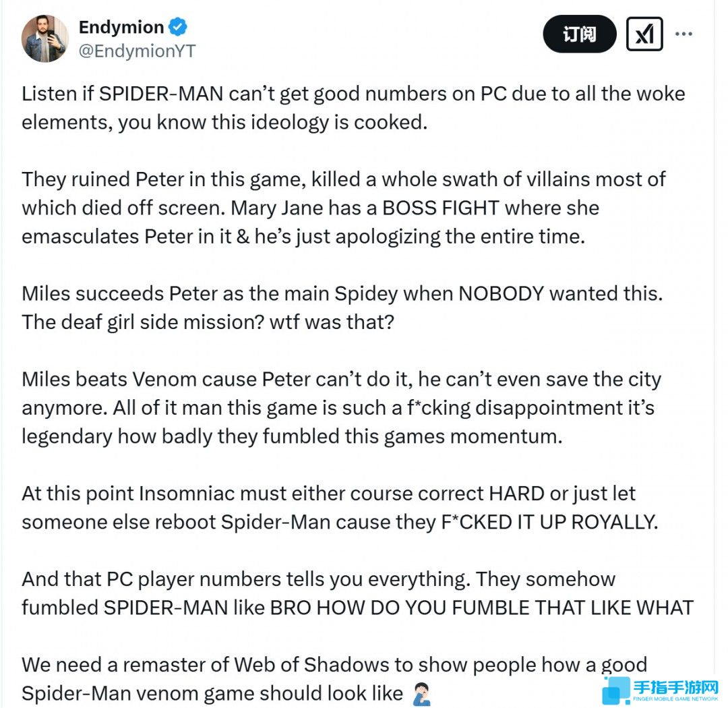Click the Grok icon beside subscribe

coord(644,34)
